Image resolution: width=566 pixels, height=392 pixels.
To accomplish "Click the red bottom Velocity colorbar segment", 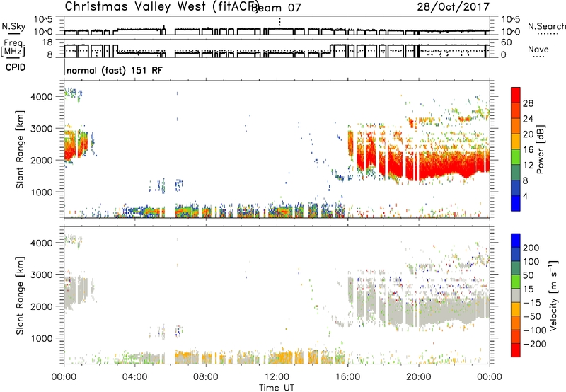I will pos(516,350).
